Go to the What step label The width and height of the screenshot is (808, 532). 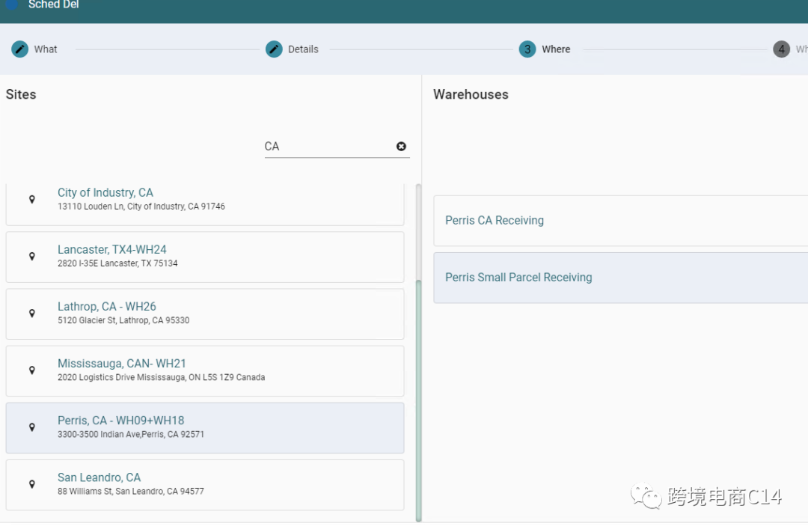click(46, 49)
